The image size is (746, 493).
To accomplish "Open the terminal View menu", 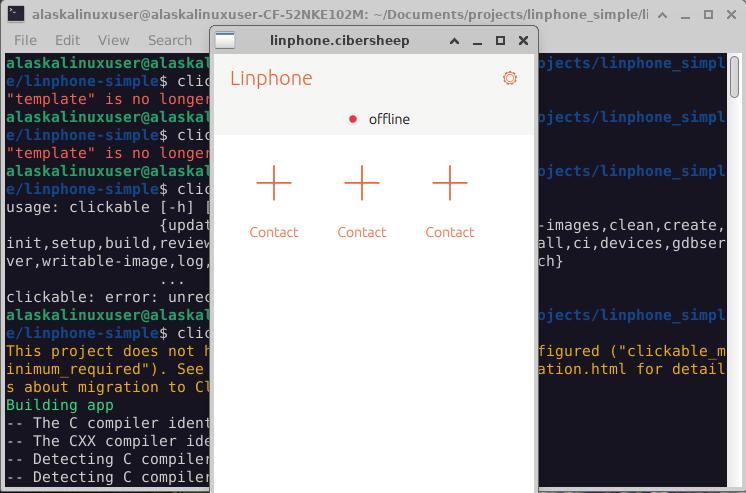I will (114, 40).
